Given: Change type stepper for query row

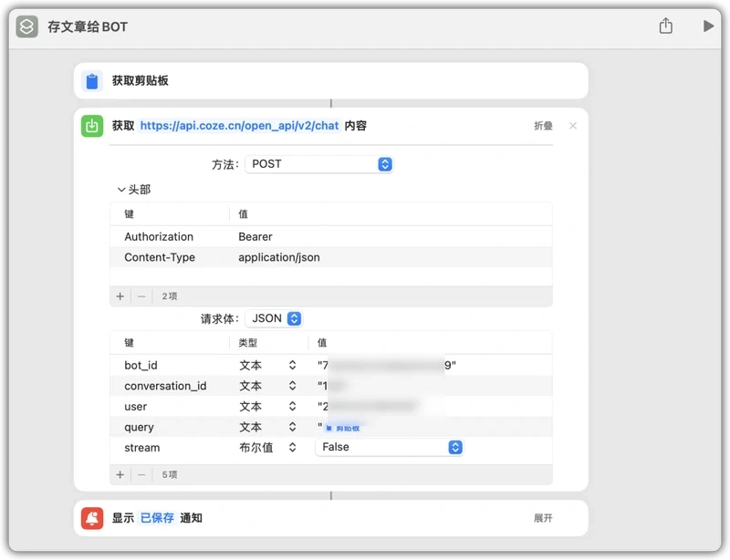Looking at the screenshot, I should [292, 427].
